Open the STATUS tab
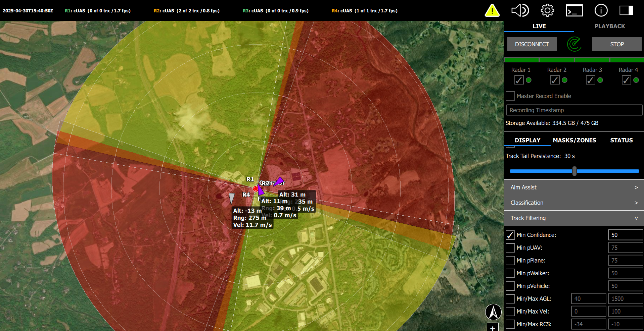 [x=622, y=140]
